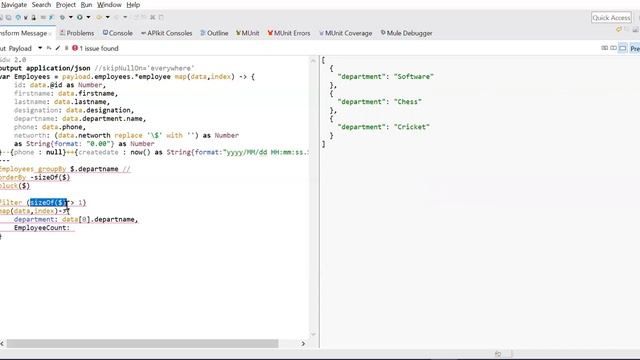Switch to the Problems tab
Screen dimensions: 640x360
tap(77, 33)
